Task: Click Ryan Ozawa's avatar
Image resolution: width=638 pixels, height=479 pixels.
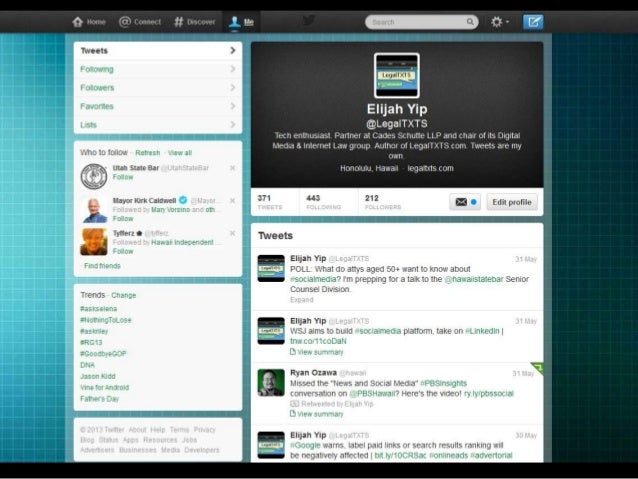Action: point(271,383)
